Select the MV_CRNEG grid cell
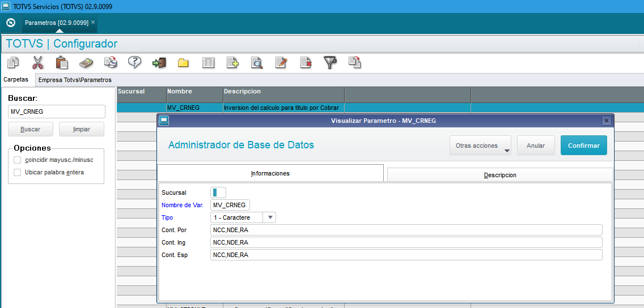Viewport: 644px width, 308px height. pyautogui.click(x=194, y=108)
